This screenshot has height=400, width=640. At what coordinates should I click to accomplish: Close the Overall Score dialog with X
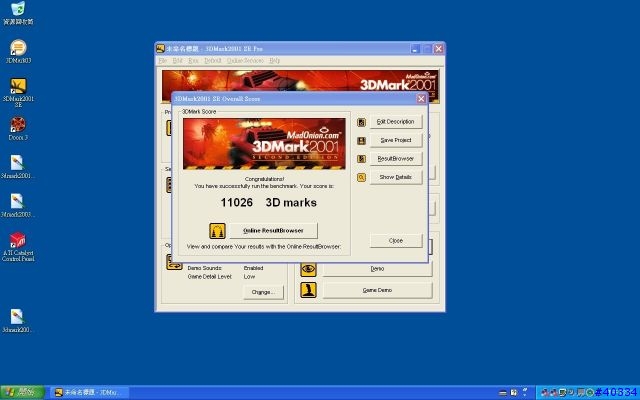click(x=421, y=99)
